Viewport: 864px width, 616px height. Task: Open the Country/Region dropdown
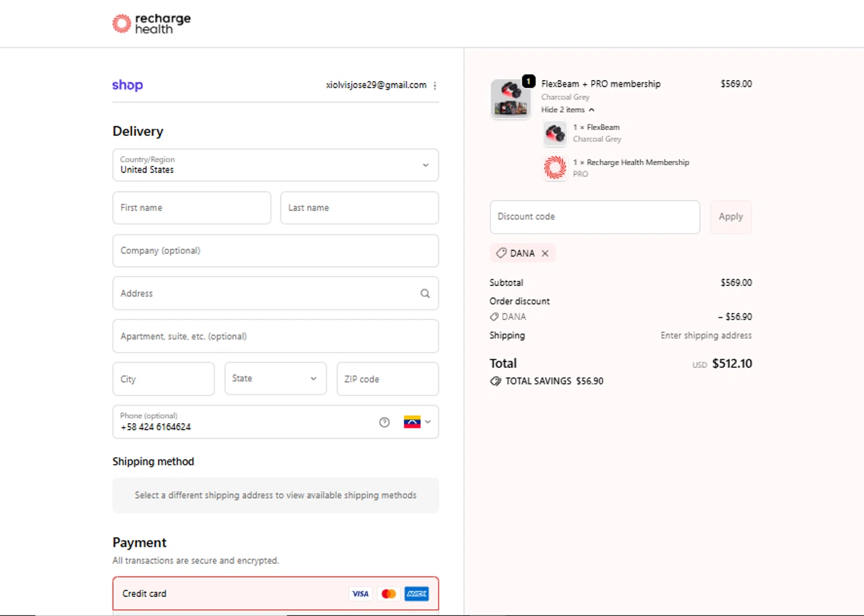click(x=275, y=165)
